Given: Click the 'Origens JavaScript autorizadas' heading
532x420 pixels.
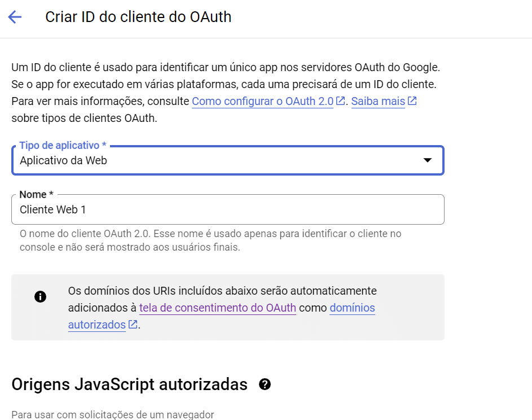Looking at the screenshot, I should [129, 384].
